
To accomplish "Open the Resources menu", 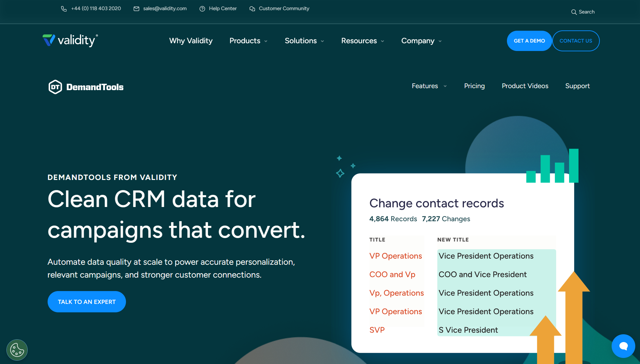I will click(359, 41).
